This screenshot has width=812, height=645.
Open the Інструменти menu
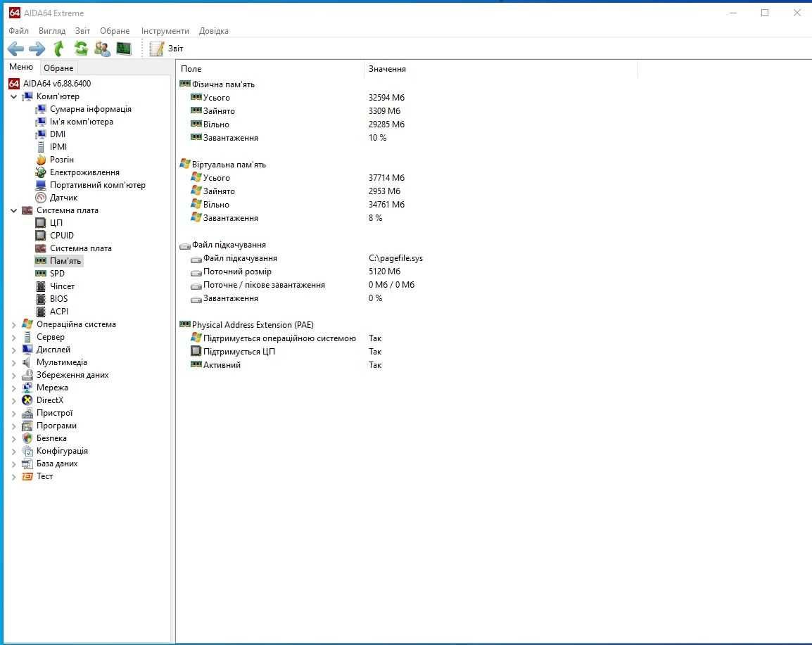click(165, 31)
